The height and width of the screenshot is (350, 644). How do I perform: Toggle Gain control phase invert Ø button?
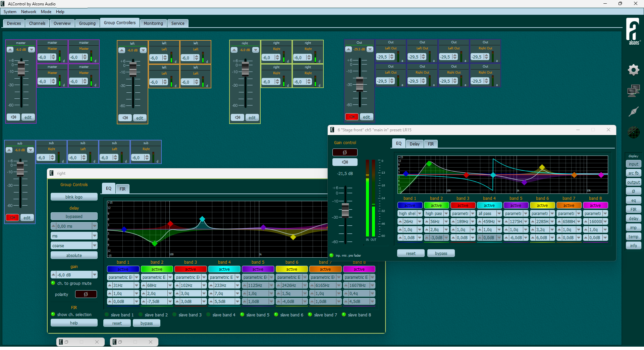click(x=345, y=152)
